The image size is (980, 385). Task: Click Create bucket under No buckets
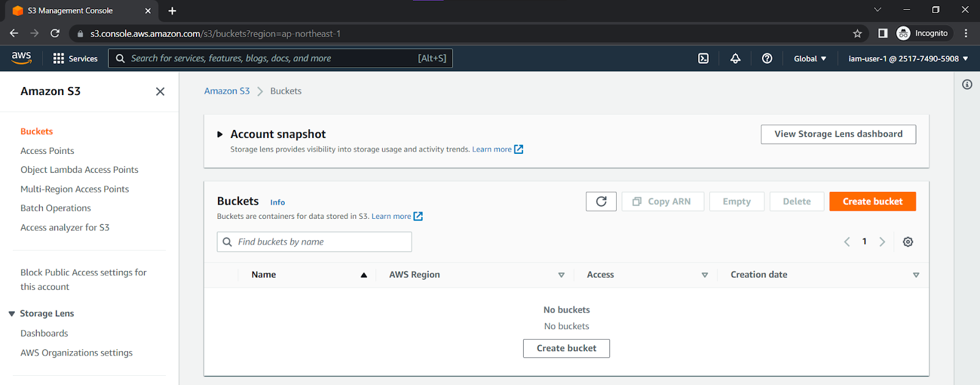[567, 348]
